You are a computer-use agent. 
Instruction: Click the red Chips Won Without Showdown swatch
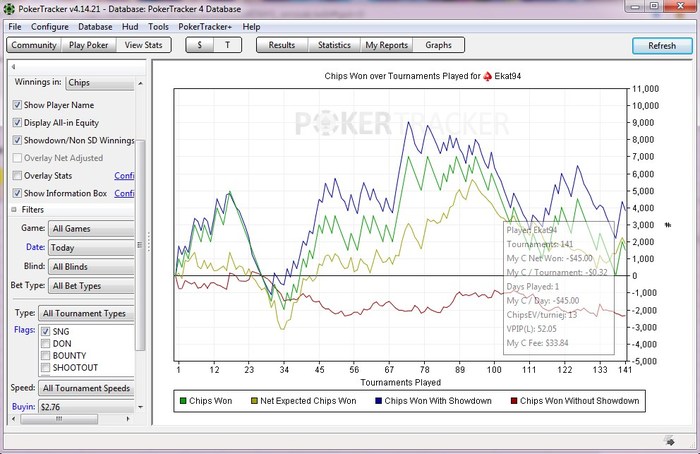click(x=514, y=401)
